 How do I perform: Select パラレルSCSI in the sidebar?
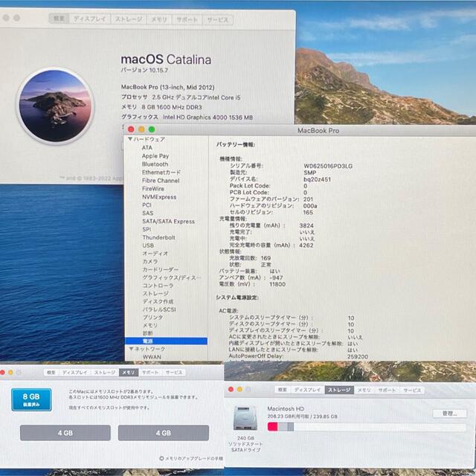159,309
